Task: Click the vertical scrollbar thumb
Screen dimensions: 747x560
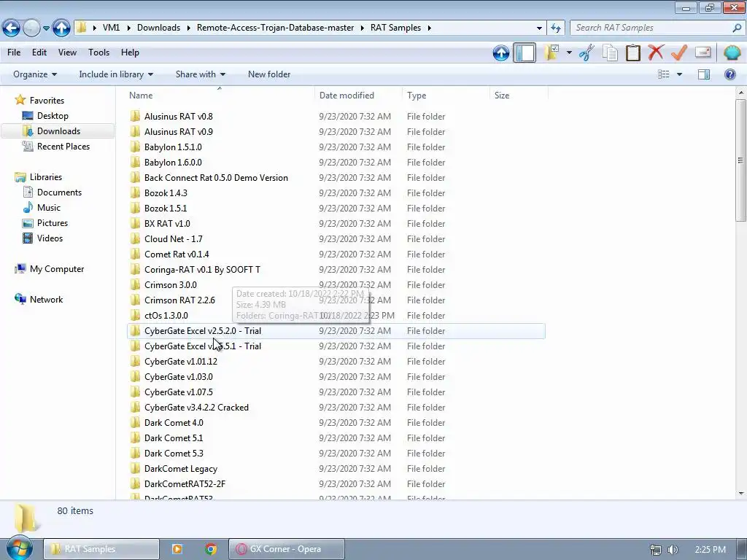Action: coord(740,160)
